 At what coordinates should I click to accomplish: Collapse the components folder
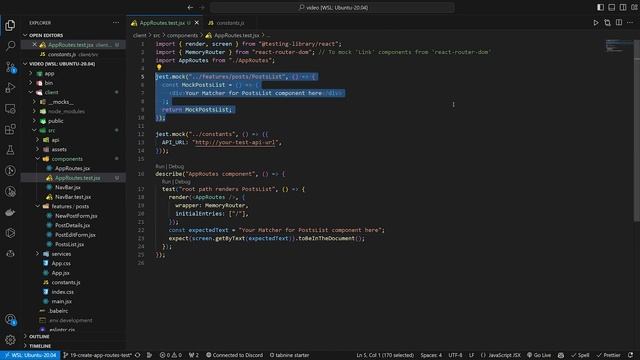pos(67,159)
